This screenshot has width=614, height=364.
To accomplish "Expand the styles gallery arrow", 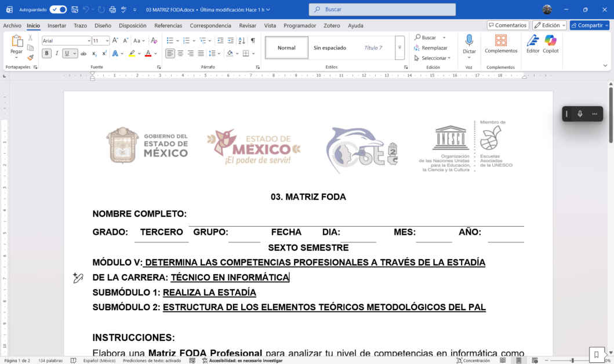I will 399,48.
